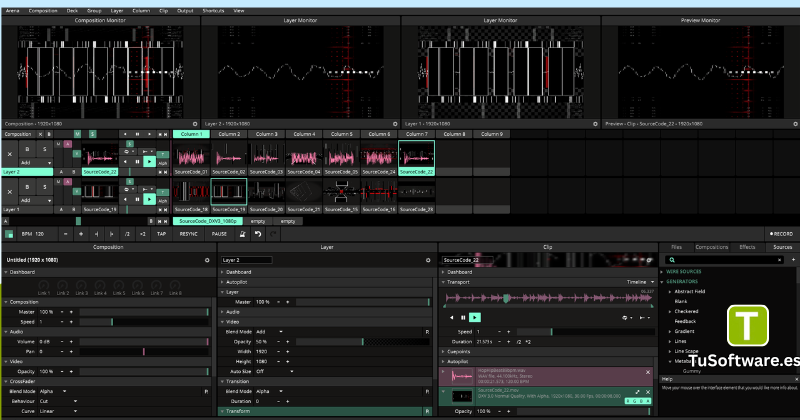Click the TAP tempo button
Image resolution: width=800 pixels, height=420 pixels.
tap(161, 234)
